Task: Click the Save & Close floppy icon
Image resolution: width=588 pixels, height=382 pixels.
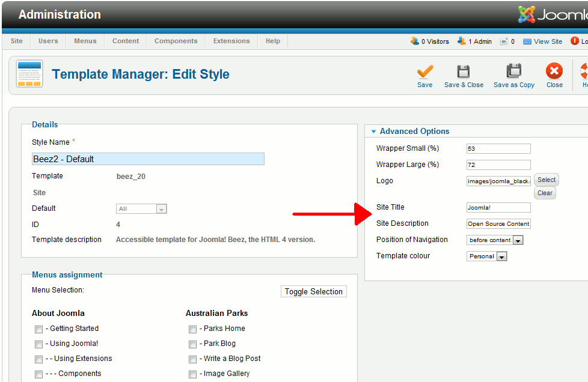Action: point(464,71)
